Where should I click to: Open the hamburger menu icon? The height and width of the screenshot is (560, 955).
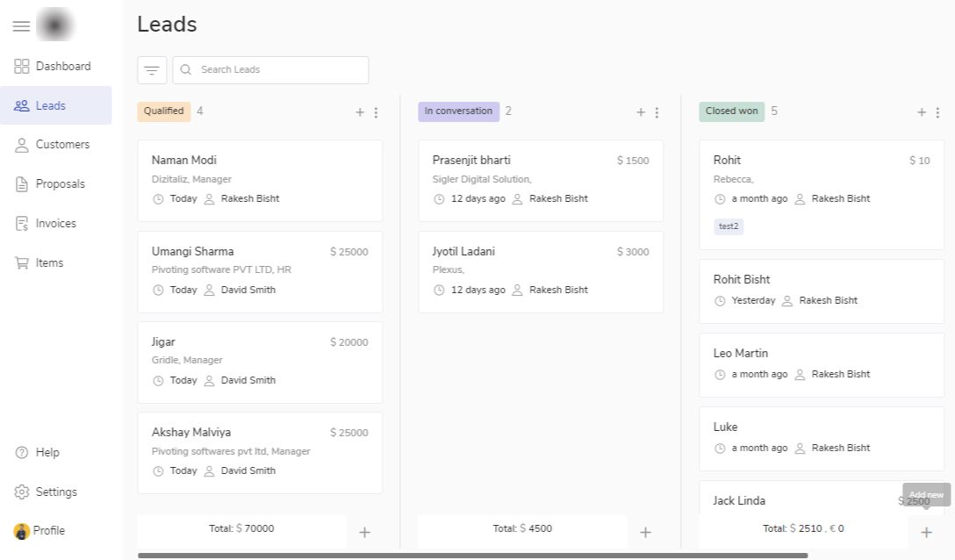[x=21, y=26]
